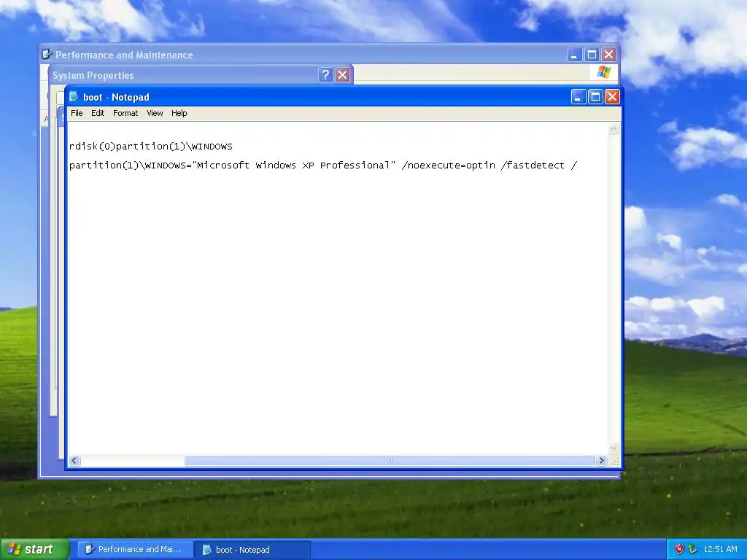Click the Windows flag logo in Performance and Maintenance
Image resolution: width=747 pixels, height=560 pixels.
coord(604,72)
